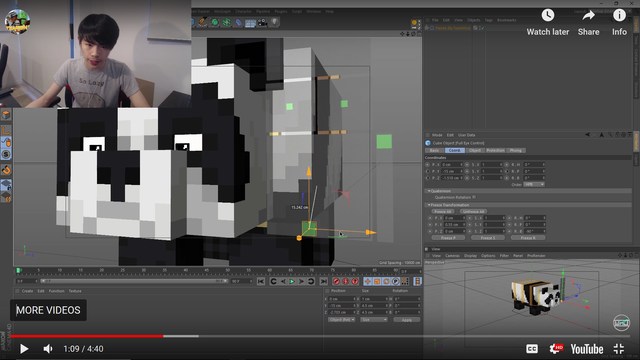Collapse the Freeze Transformation section
This screenshot has height=360, width=640.
click(429, 205)
